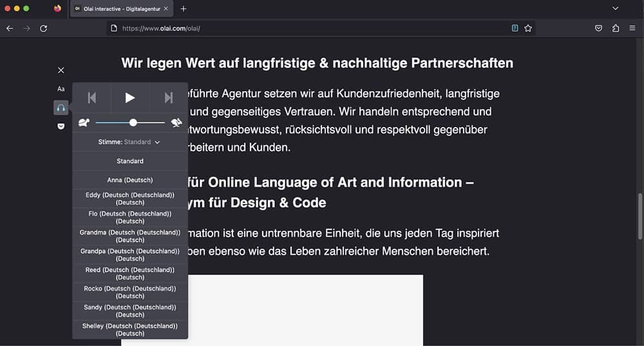Toggle reader view icon in address bar
Image resolution: width=644 pixels, height=346 pixels.
(x=515, y=28)
